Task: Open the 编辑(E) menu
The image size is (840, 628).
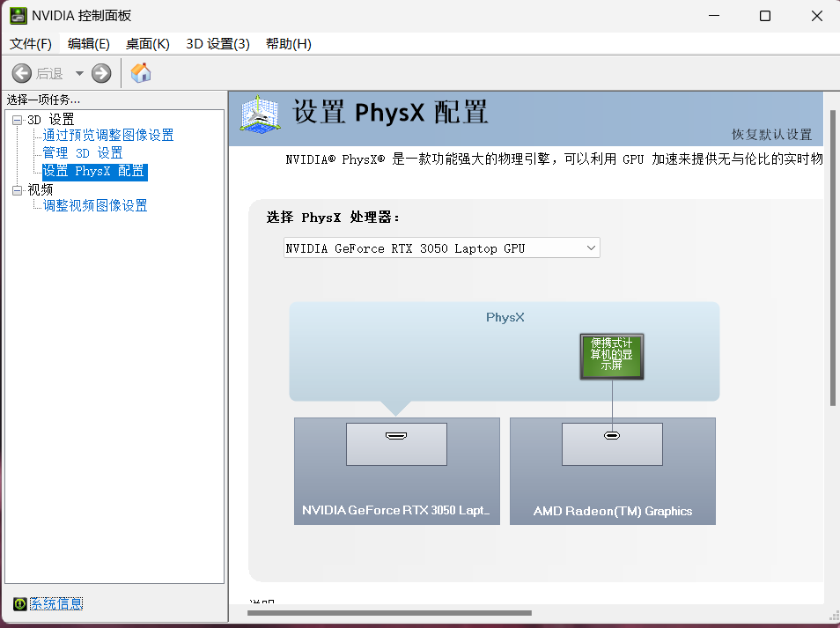Action: coord(88,44)
